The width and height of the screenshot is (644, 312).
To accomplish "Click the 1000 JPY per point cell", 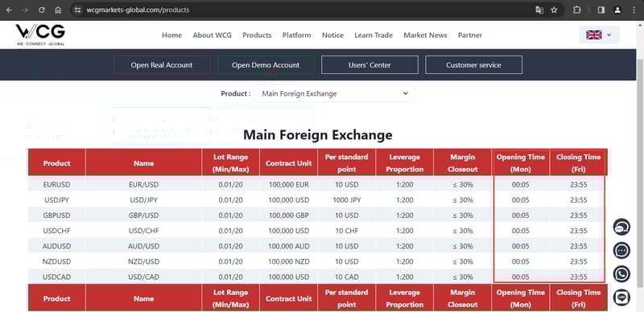I will coord(347,200).
